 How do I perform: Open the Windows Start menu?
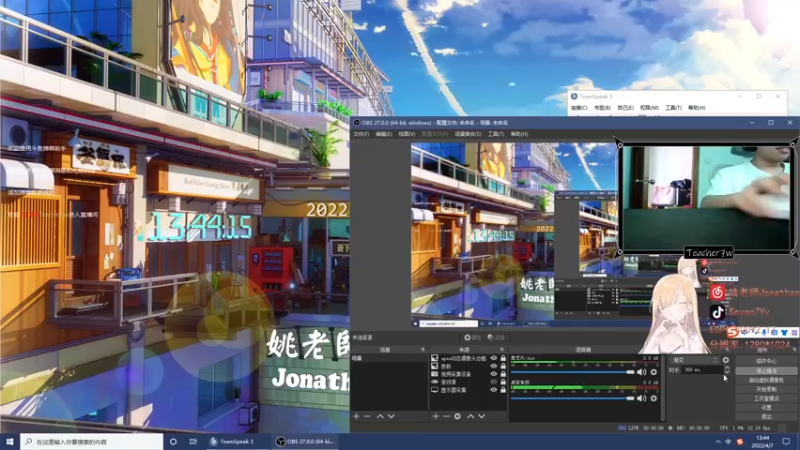click(10, 441)
